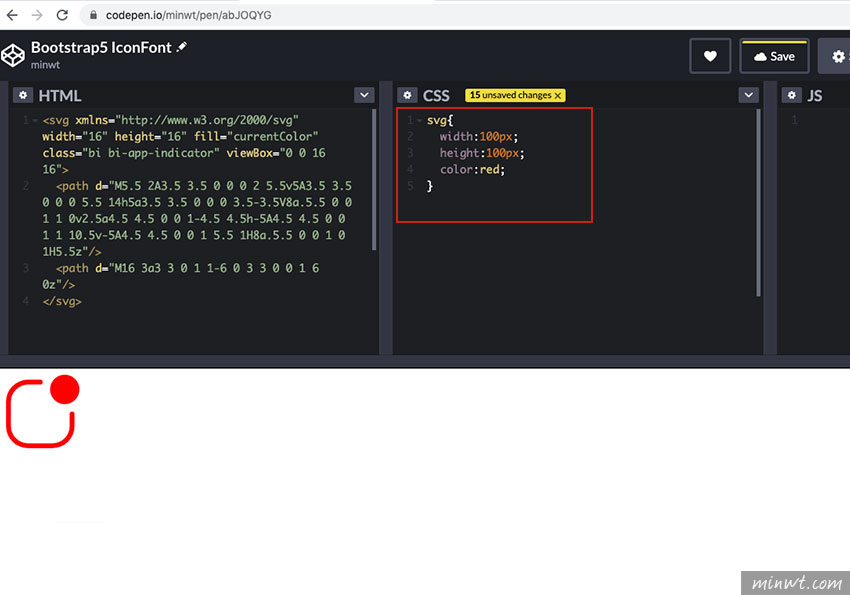Click the JS panel title
850x595 pixels.
[x=815, y=96]
